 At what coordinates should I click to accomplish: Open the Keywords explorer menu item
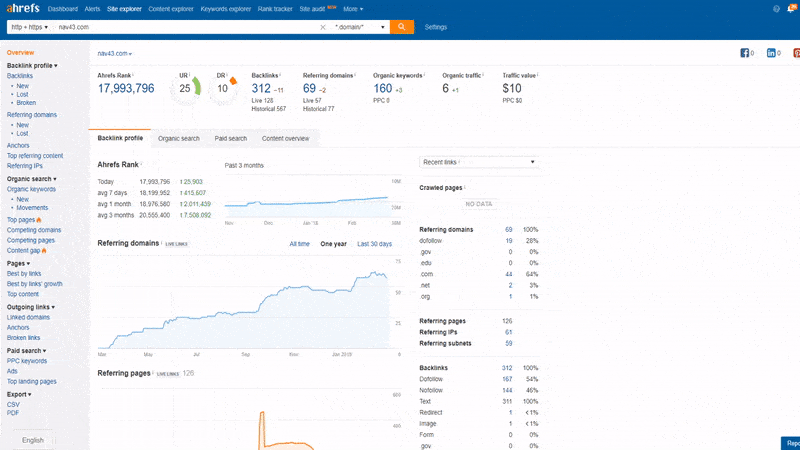pyautogui.click(x=226, y=9)
